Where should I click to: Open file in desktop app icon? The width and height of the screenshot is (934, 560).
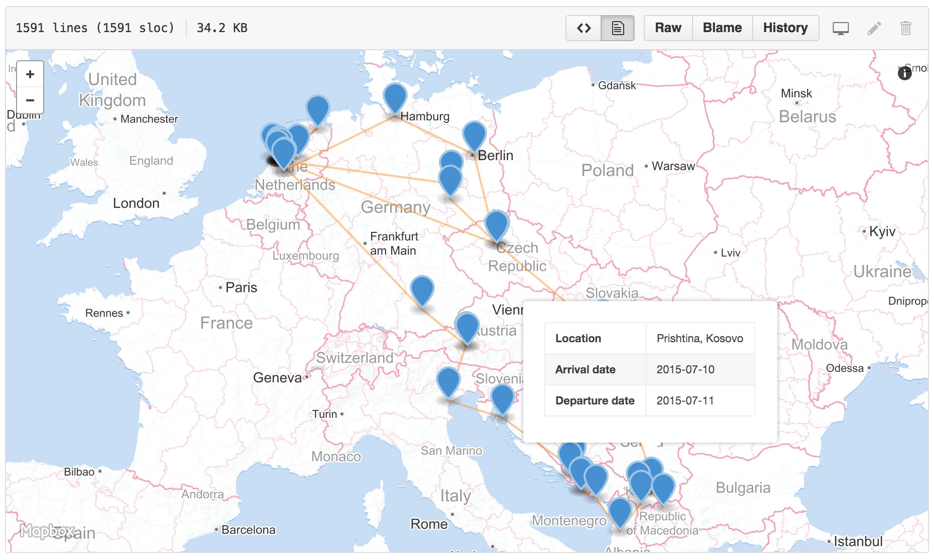point(841,29)
